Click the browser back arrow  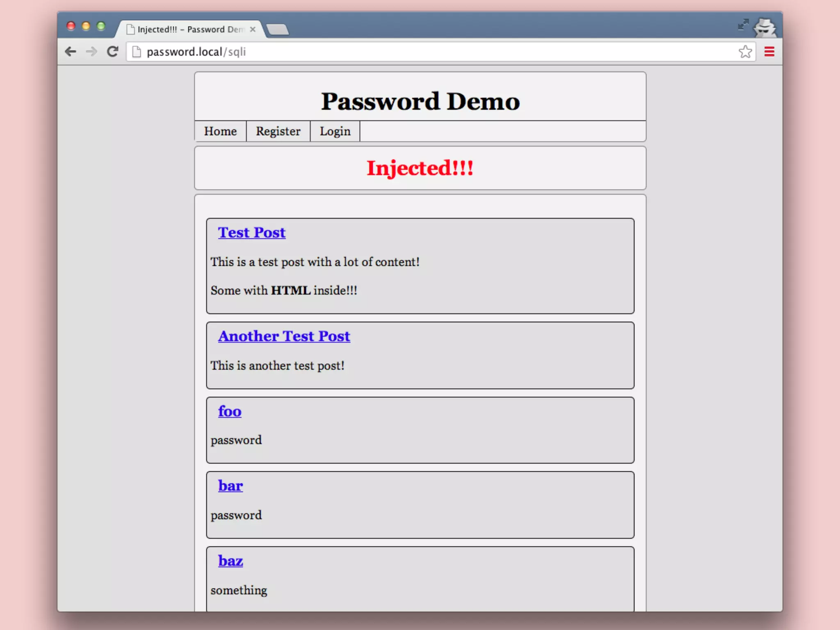71,52
